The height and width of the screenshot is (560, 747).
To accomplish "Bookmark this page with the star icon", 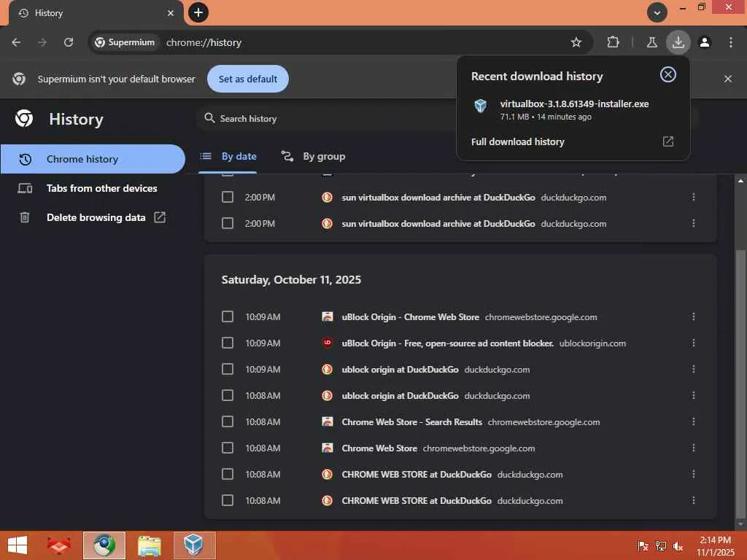I will [576, 42].
